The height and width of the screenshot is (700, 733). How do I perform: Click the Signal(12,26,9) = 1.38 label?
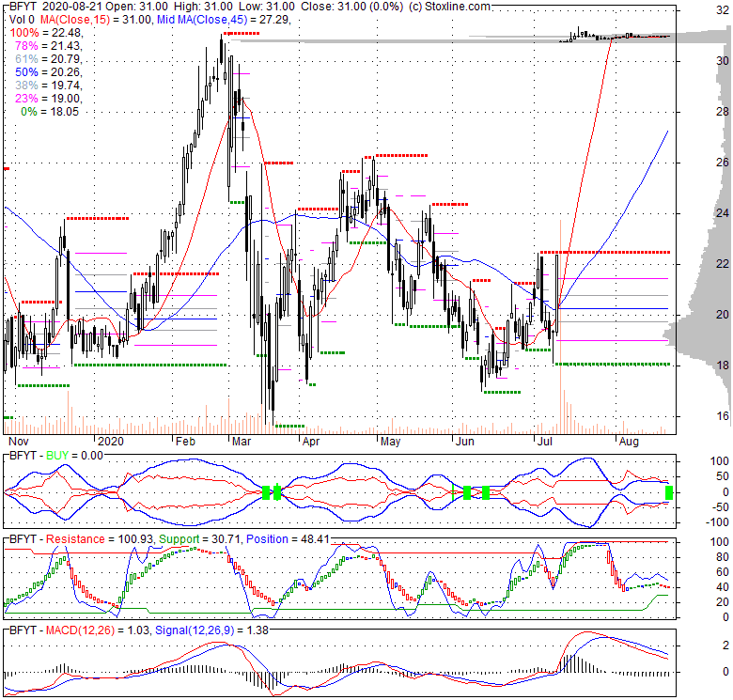pos(212,630)
